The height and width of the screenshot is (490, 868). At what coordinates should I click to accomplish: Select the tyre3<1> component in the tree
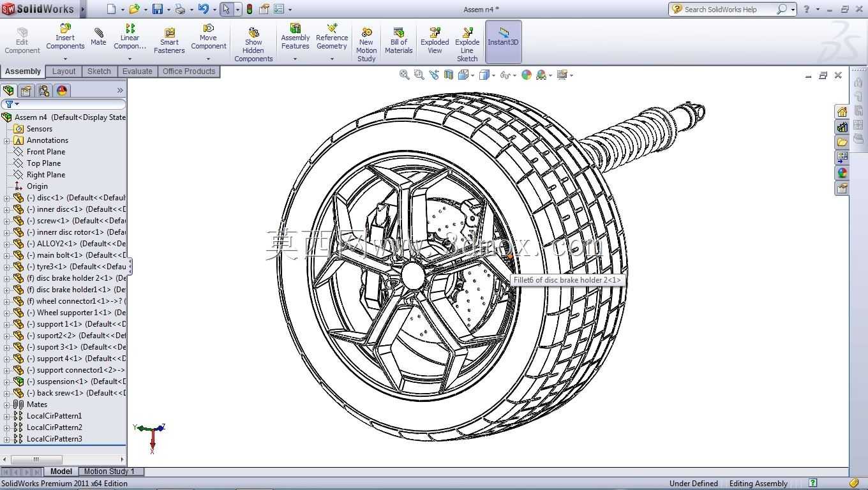tap(77, 267)
